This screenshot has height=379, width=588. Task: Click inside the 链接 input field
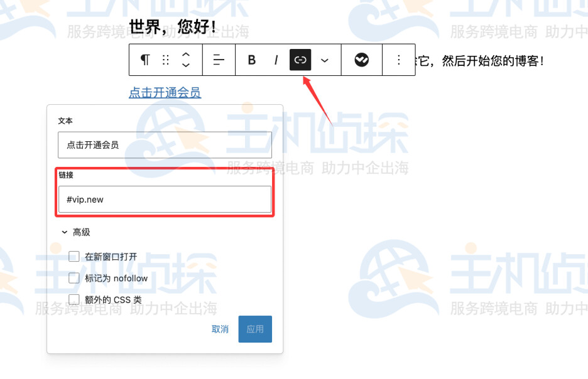click(165, 199)
